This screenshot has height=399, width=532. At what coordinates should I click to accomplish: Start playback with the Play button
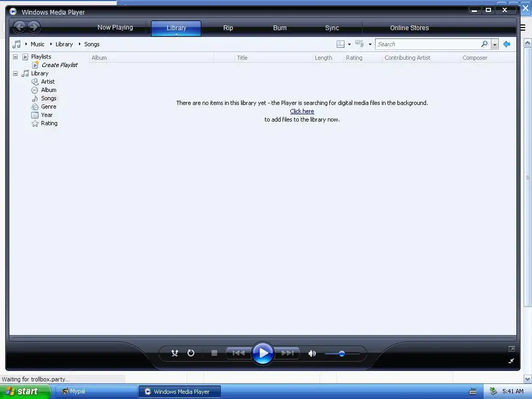[263, 353]
